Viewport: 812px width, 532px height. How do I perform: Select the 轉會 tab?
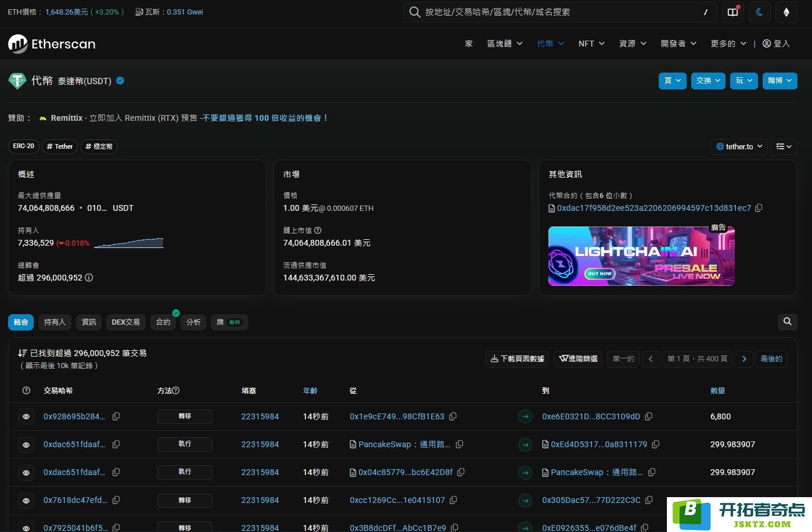point(21,322)
